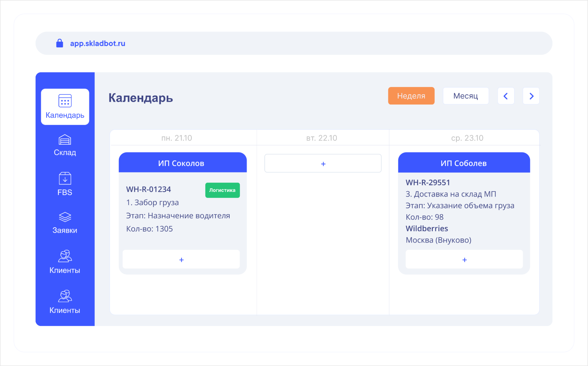Screen dimensions: 588x366
Task: Go to next week with right chevron
Action: coord(531,96)
